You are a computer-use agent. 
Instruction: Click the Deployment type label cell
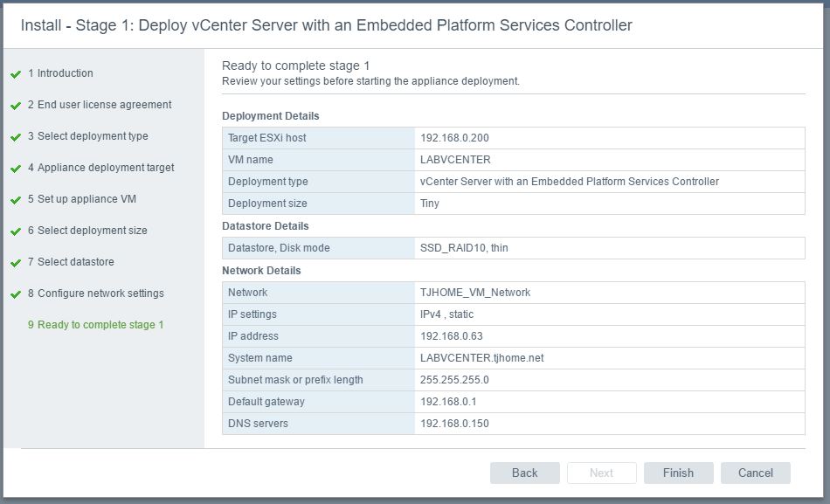tap(319, 181)
